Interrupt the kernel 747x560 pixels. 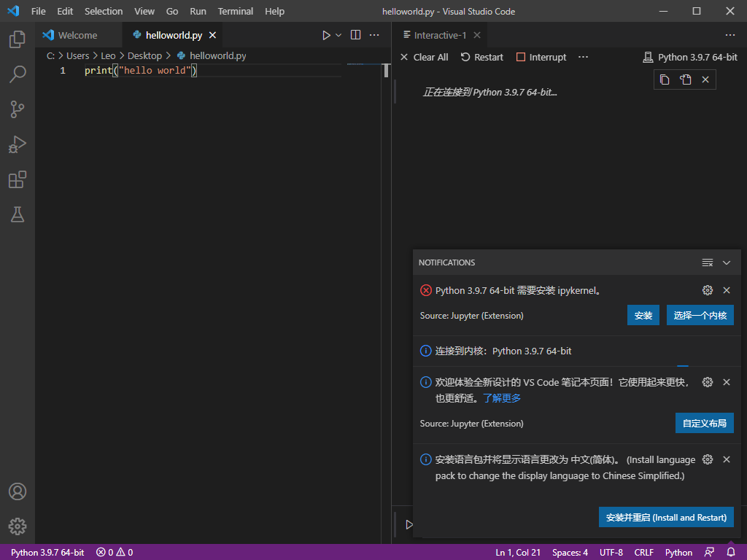(541, 57)
